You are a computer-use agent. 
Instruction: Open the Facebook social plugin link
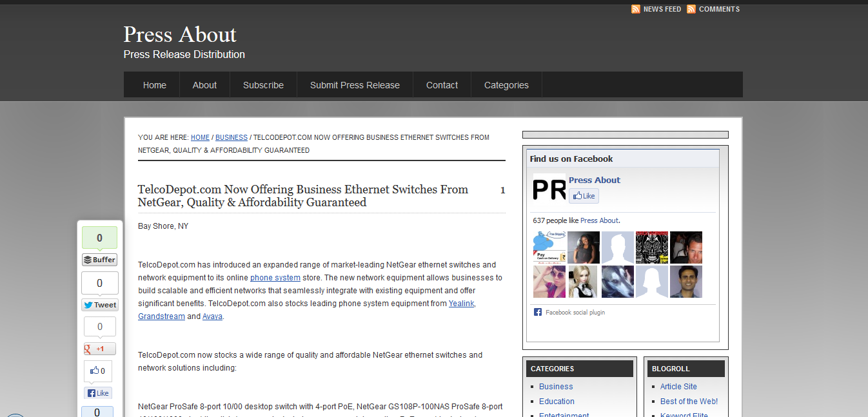coord(575,313)
